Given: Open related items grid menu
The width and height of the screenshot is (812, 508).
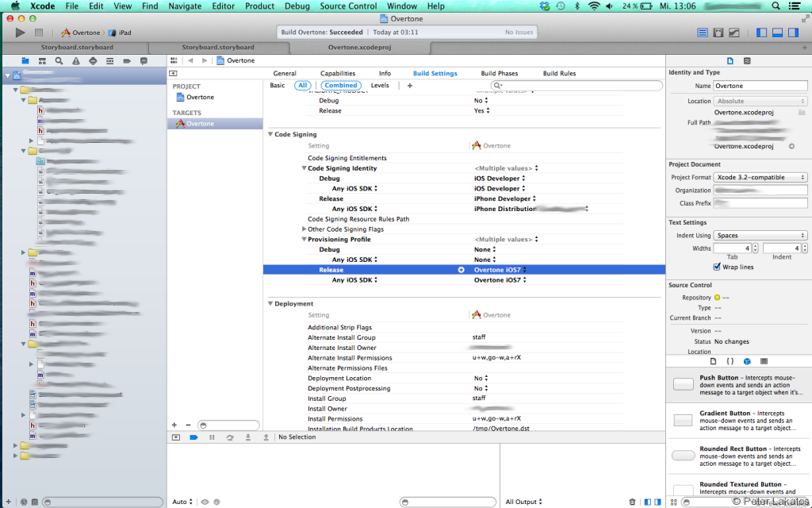Looking at the screenshot, I should [174, 60].
